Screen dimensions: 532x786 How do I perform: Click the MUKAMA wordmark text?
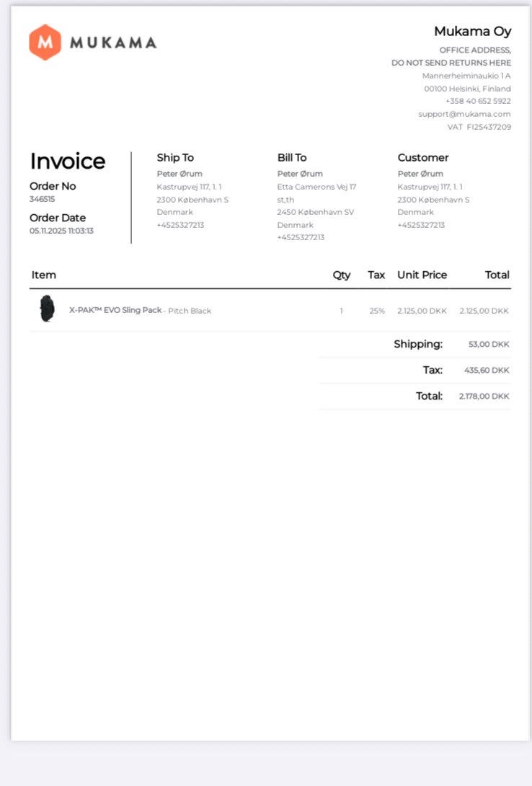[113, 43]
